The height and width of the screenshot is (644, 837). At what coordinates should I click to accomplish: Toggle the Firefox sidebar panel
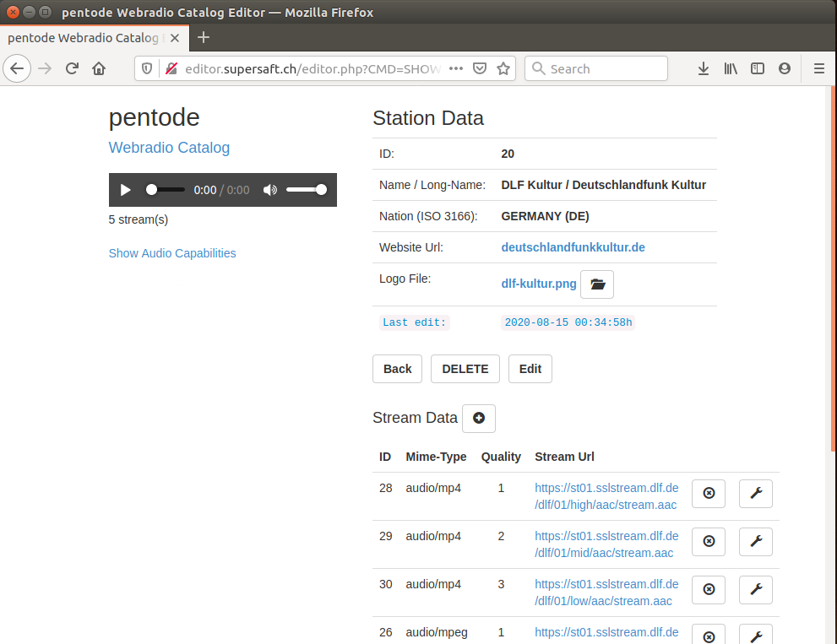(757, 68)
